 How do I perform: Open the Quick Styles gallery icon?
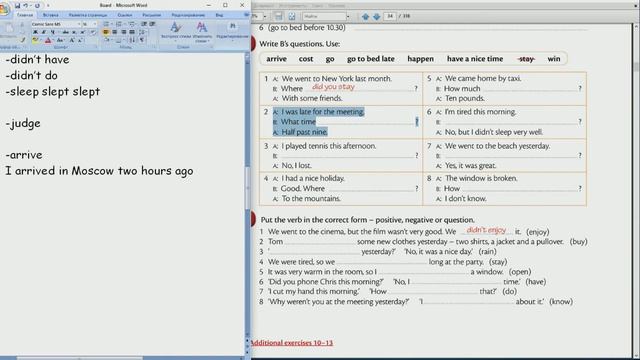tap(176, 27)
